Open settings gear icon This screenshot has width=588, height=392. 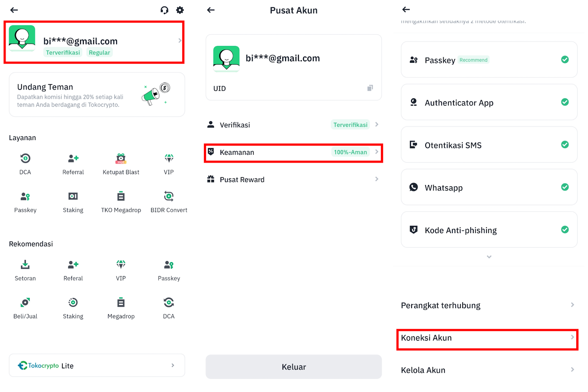click(x=180, y=10)
